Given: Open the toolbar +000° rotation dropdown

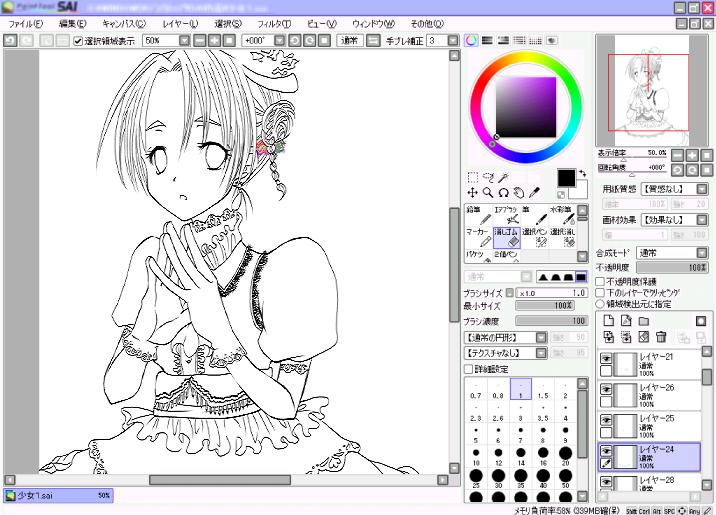Looking at the screenshot, I should point(279,41).
